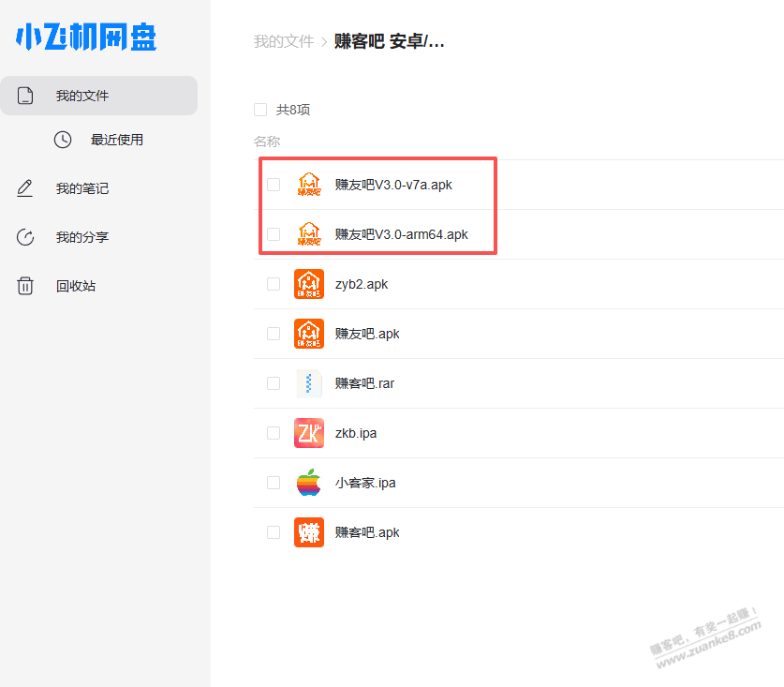
Task: Open 我的文件 in the sidebar
Action: coord(98,96)
